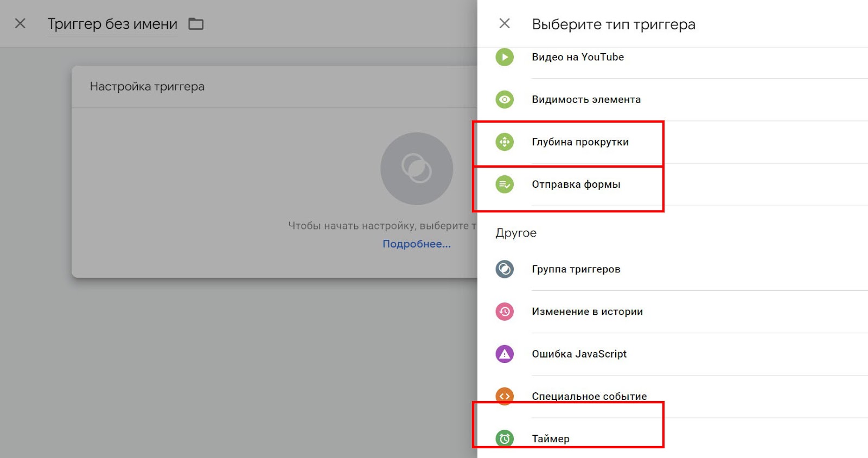868x458 pixels.
Task: Open the 'Подробнее...' link
Action: tap(417, 244)
